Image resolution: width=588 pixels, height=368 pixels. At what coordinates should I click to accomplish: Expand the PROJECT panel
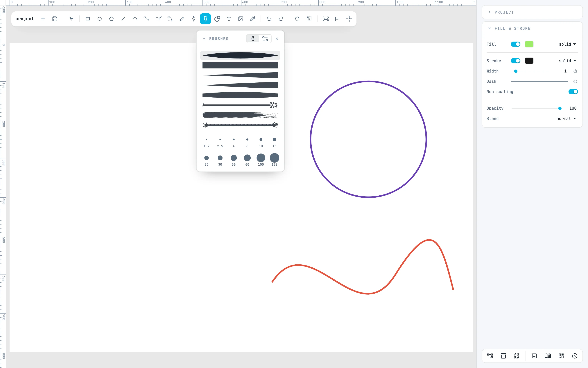pos(489,12)
